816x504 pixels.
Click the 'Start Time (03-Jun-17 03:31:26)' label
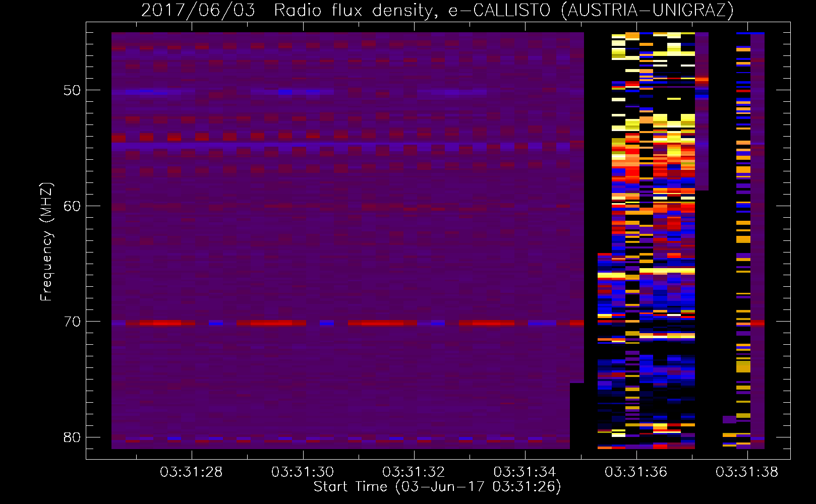437,487
